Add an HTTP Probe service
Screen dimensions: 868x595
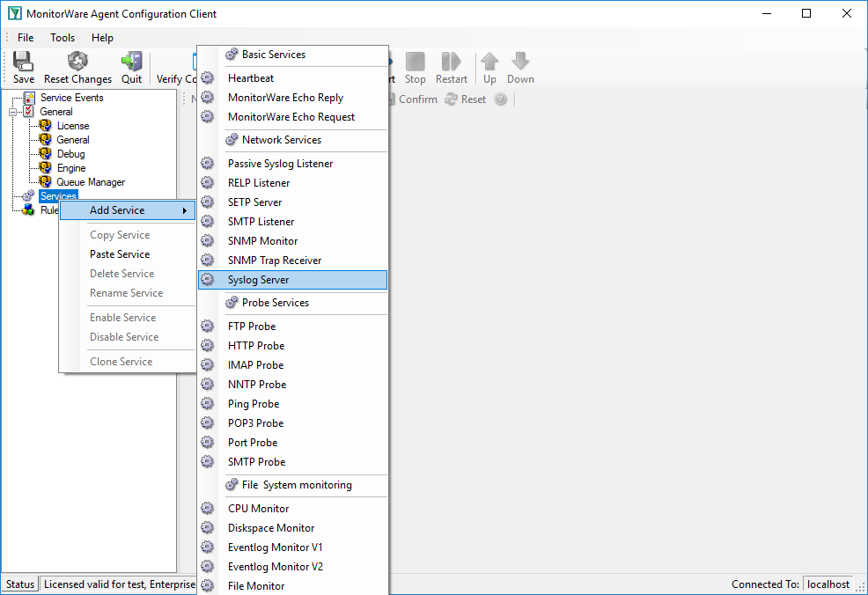(293, 345)
